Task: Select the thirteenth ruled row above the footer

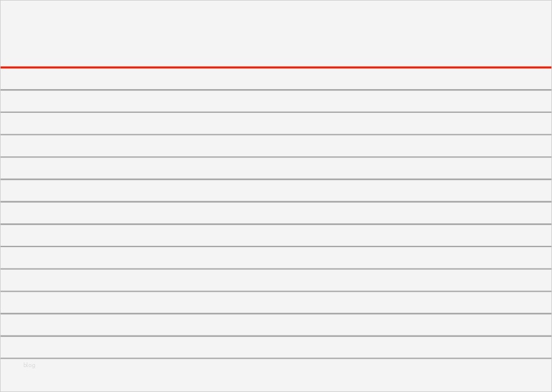Action: 276,347
